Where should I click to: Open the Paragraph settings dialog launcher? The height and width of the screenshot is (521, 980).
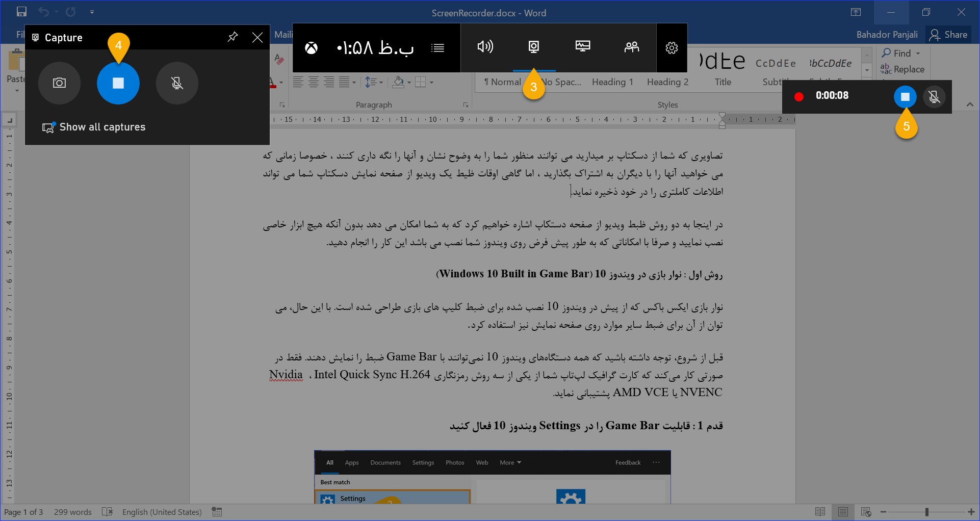pyautogui.click(x=466, y=105)
